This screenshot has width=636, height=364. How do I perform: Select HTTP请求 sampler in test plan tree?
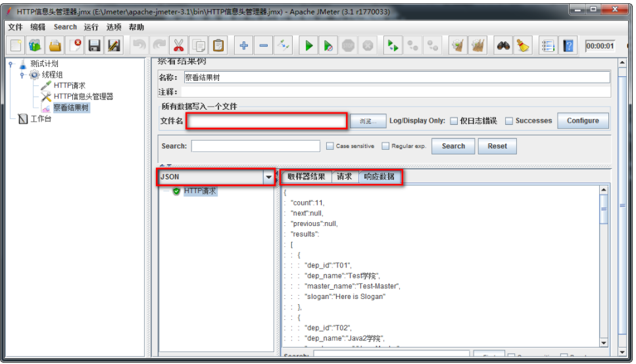click(x=69, y=85)
